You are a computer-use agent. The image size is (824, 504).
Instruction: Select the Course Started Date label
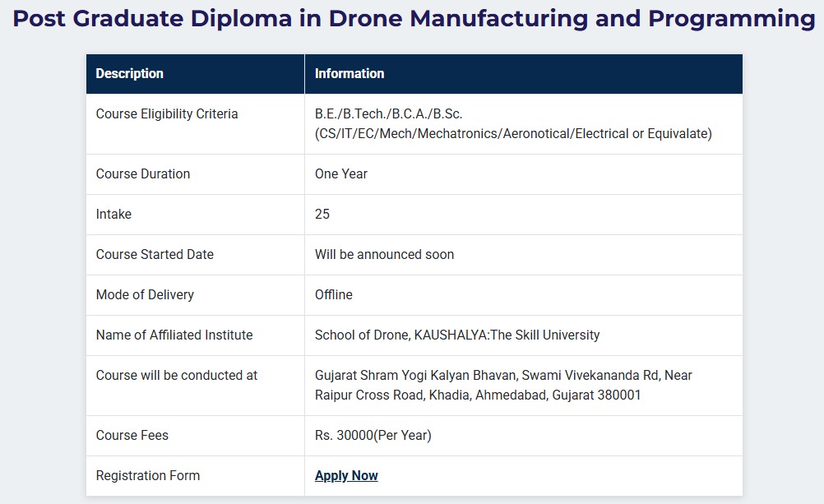[155, 254]
